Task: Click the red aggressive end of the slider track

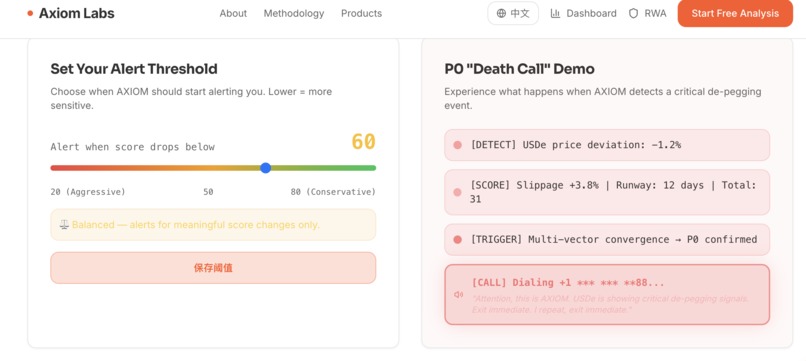Action: point(54,168)
